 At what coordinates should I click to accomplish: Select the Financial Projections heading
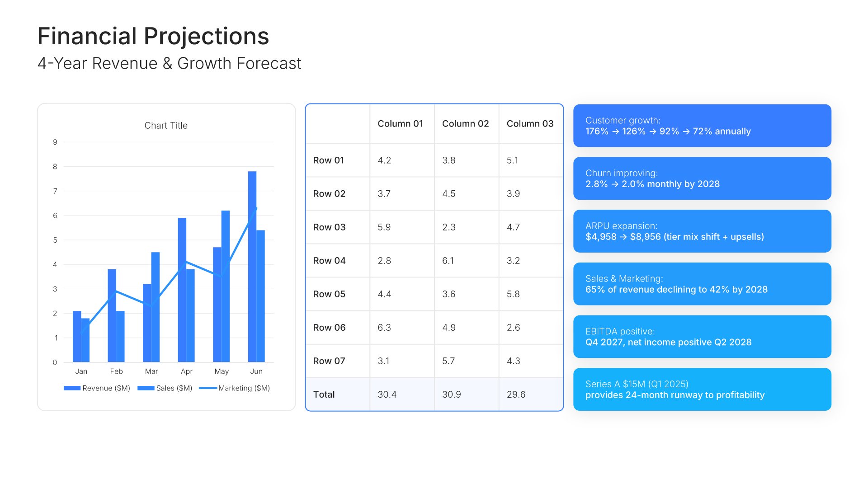pyautogui.click(x=153, y=36)
